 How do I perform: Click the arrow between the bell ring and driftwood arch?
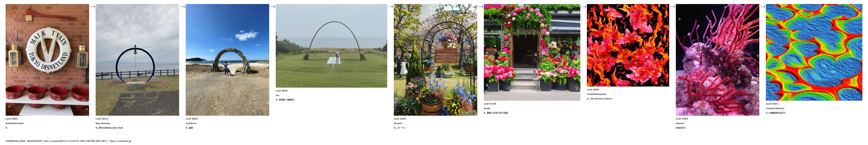[182, 6]
